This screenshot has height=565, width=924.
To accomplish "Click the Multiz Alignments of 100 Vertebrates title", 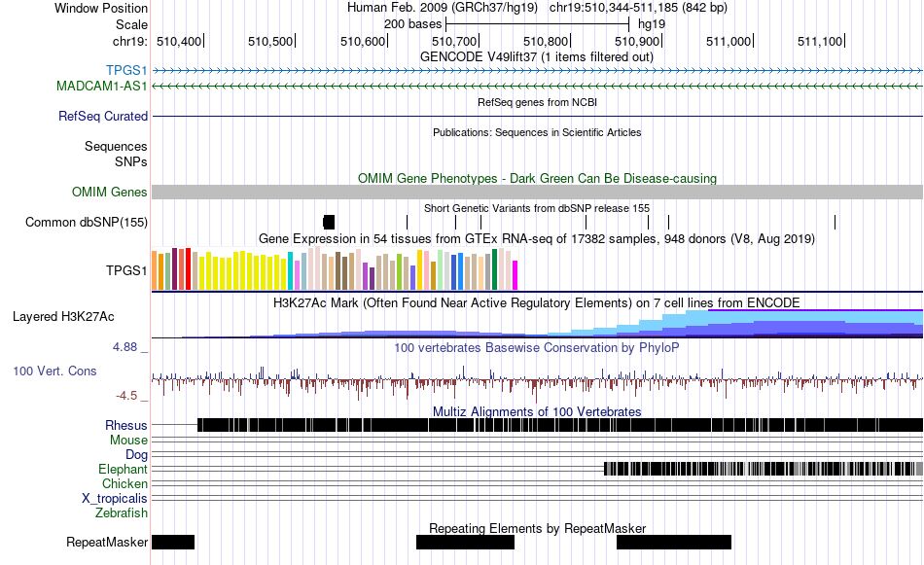I will [x=537, y=411].
